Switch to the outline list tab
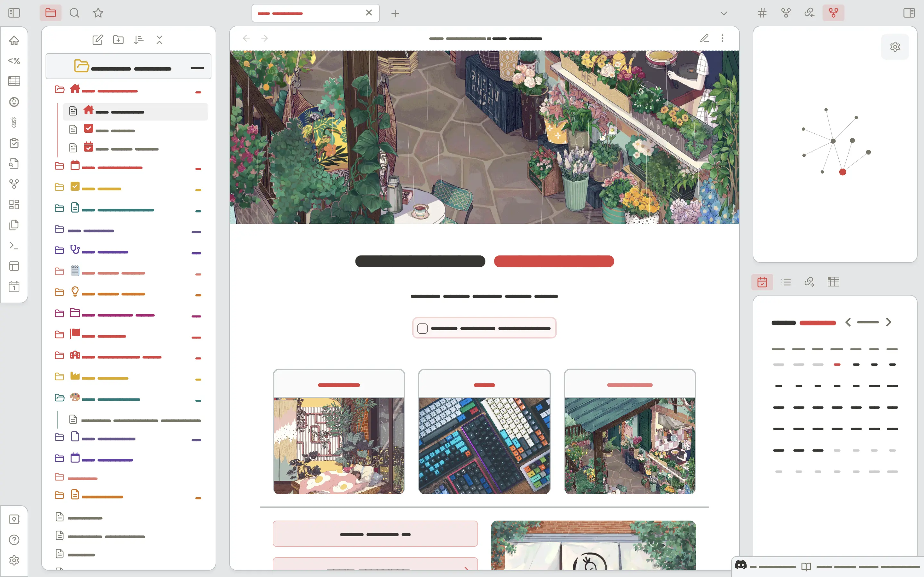 [x=786, y=282]
